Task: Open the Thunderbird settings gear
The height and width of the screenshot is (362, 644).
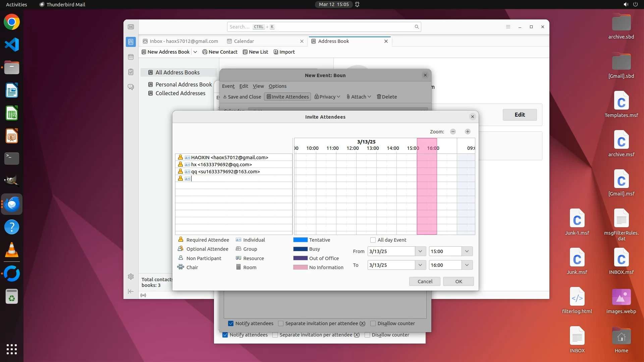Action: 131,277
